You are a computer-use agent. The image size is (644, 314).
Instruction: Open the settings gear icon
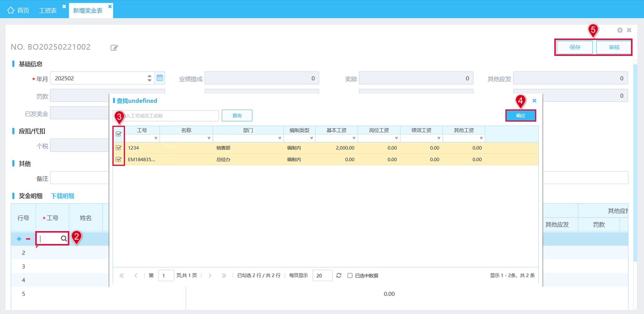620,30
